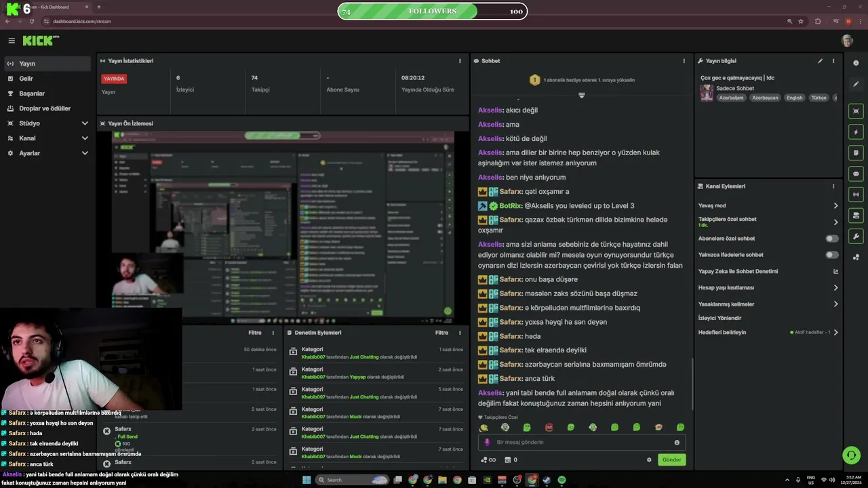Screen dimensions: 868x488
Task: Open Takipçilere özel sohbet options chevron
Action: point(835,222)
